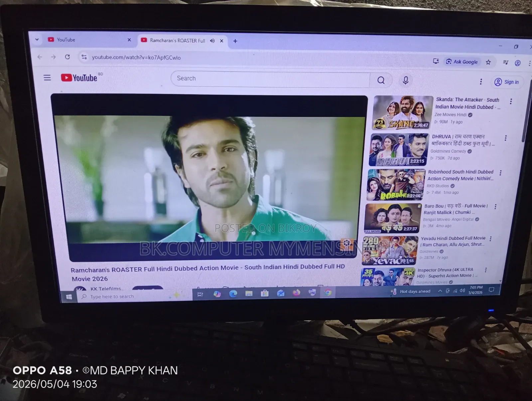Open the volume control in tray

[x=462, y=291]
